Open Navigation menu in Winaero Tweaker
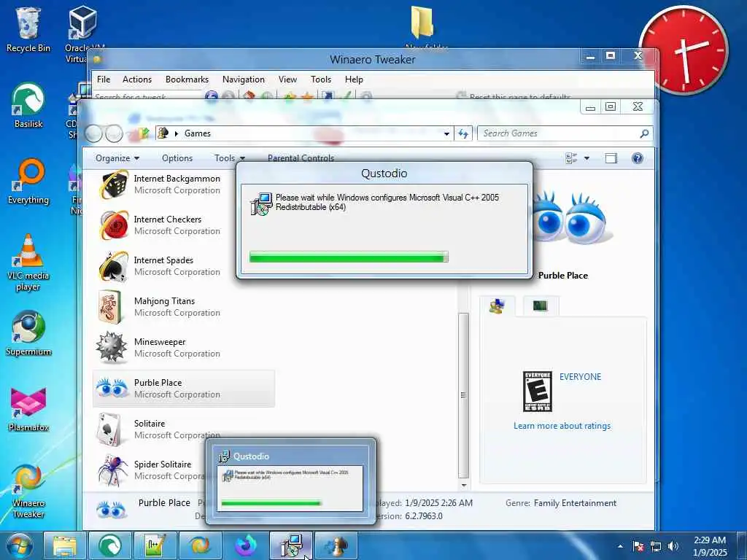 pos(244,79)
